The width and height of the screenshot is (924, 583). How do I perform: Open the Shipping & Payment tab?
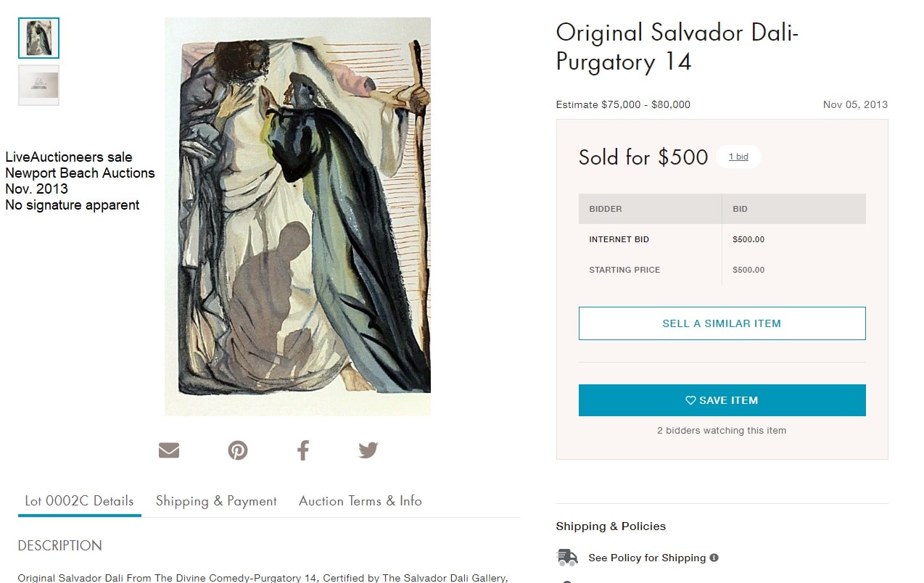[216, 501]
